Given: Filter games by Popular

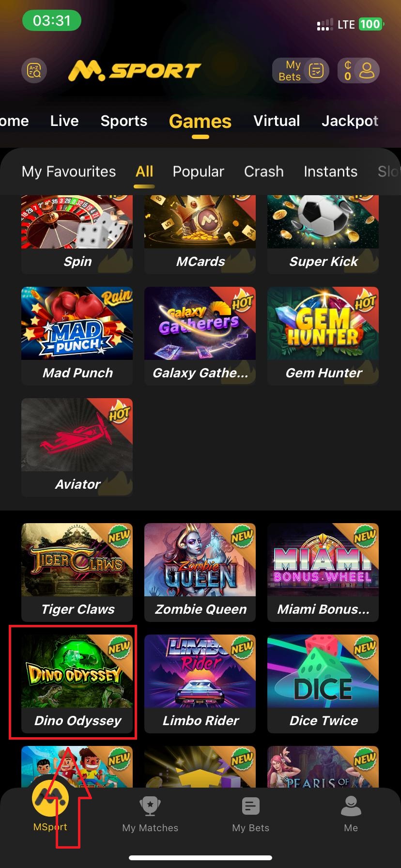Looking at the screenshot, I should (198, 171).
